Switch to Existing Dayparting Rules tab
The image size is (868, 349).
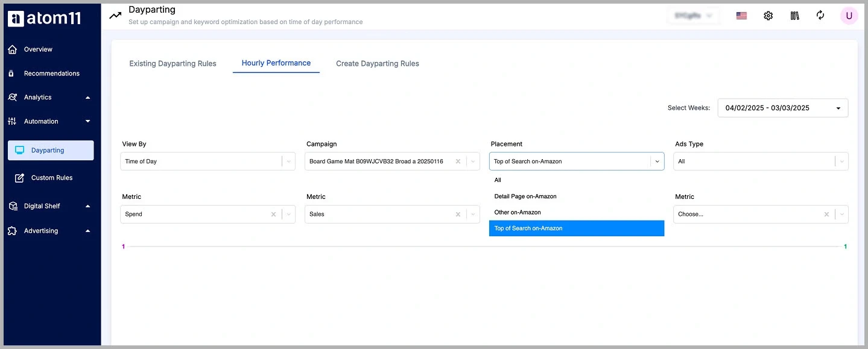(x=173, y=63)
